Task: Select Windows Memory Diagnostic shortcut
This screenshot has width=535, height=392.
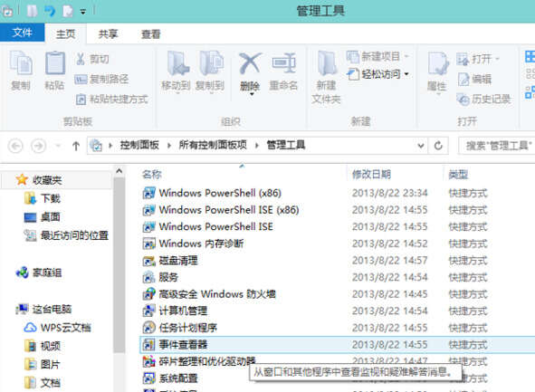Action: (201, 244)
